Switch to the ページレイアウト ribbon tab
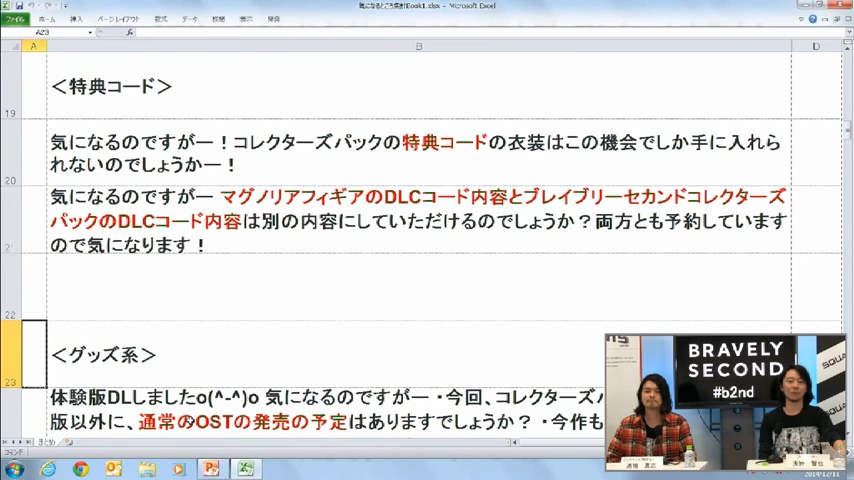854x480 pixels. point(118,19)
